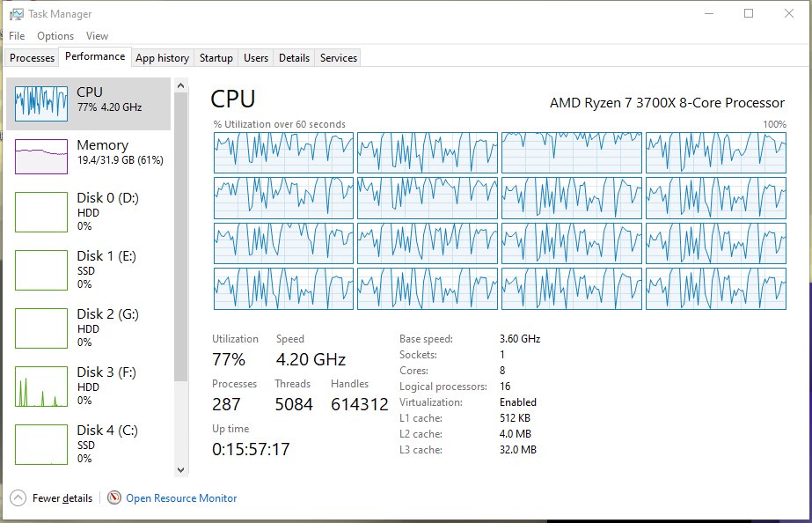Image resolution: width=812 pixels, height=523 pixels.
Task: Click the Utilization value 77%
Action: coord(229,359)
